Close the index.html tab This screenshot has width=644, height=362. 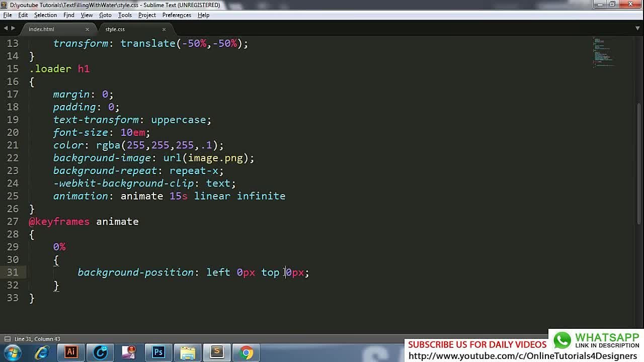(87, 29)
